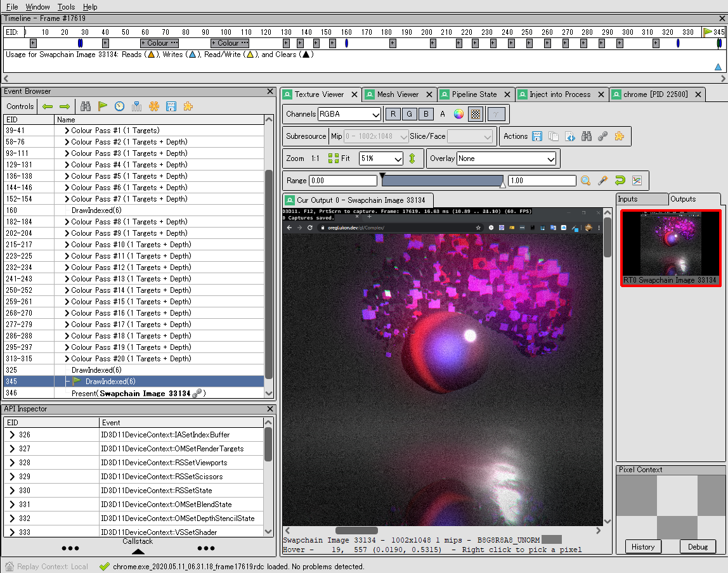728x573 pixels.
Task: Open the Overlay dropdown currently set to None
Action: tap(506, 158)
